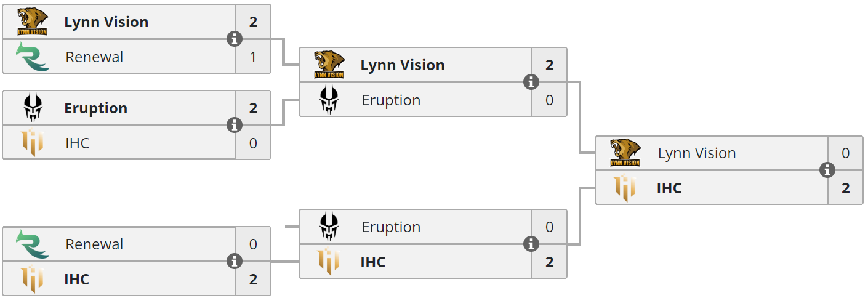The width and height of the screenshot is (868, 298).
Task: Click Eruption logo in lower bracket final
Action: tap(329, 227)
